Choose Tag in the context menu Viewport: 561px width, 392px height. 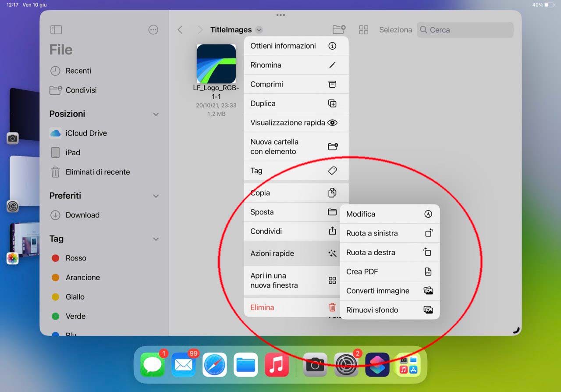[296, 171]
